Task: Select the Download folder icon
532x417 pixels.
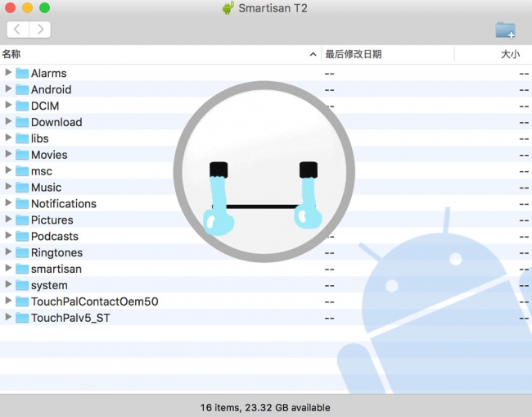Action: pyautogui.click(x=22, y=122)
